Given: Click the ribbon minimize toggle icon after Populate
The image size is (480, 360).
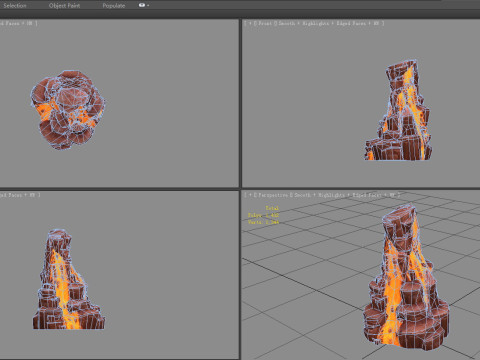Looking at the screenshot, I should point(143,5).
